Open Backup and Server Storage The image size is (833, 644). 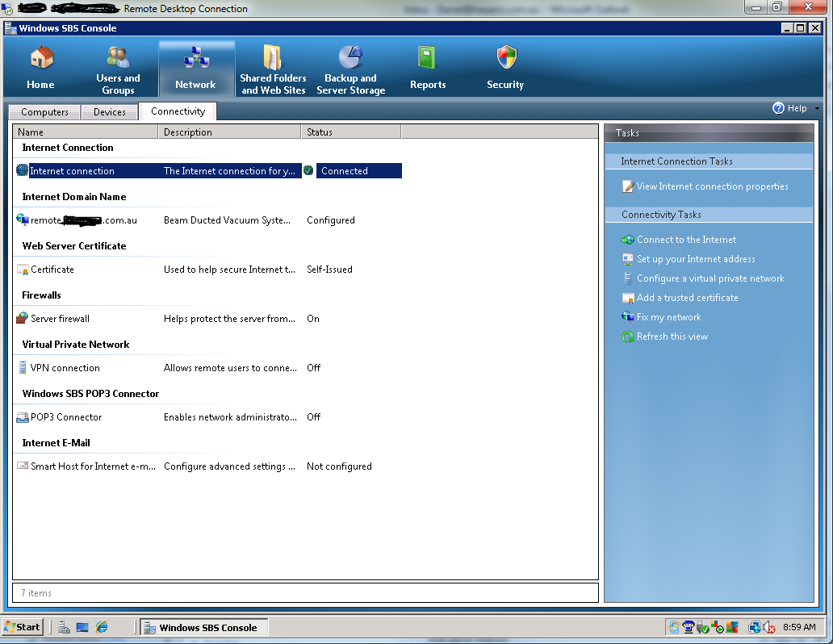pos(350,68)
